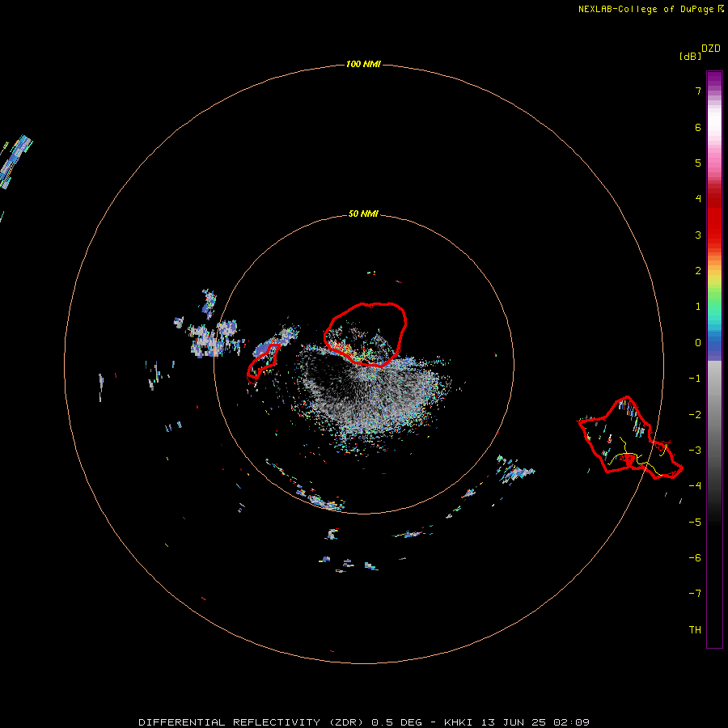Click the red section of color bar
The image size is (728, 728).
click(x=714, y=218)
